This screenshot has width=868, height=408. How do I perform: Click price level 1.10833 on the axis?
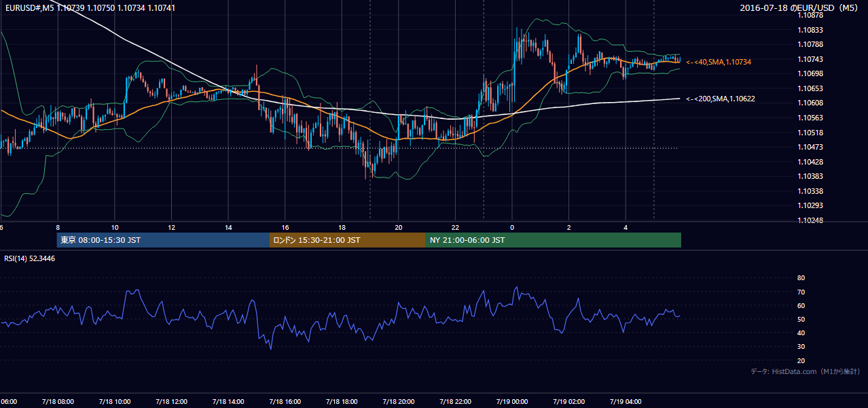(x=810, y=30)
